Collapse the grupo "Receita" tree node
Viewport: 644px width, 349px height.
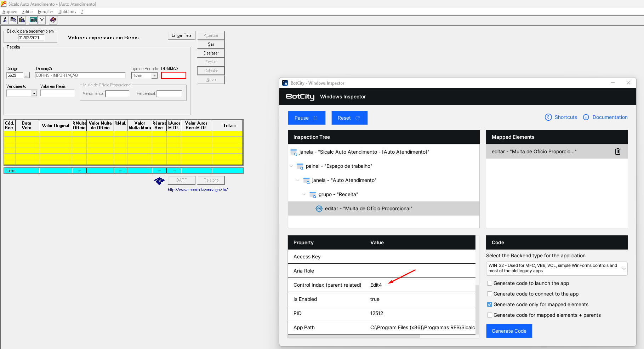tap(304, 194)
